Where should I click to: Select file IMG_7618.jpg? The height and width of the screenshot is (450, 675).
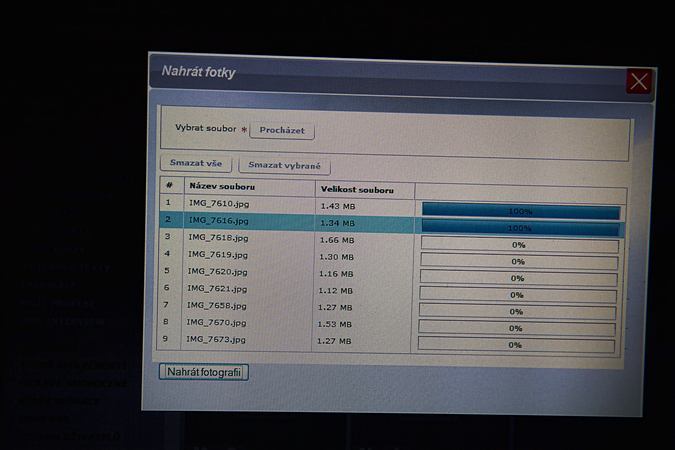point(218,238)
